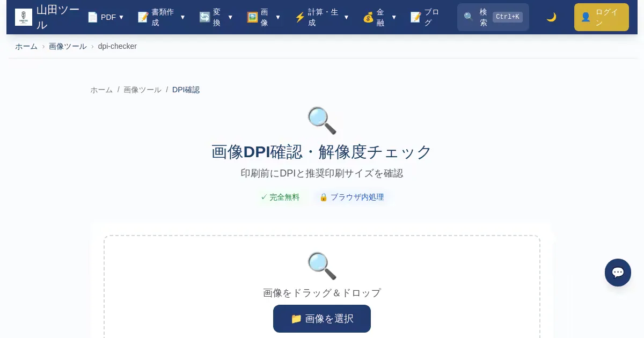Go to ホーム in the top breadcrumb

click(26, 46)
